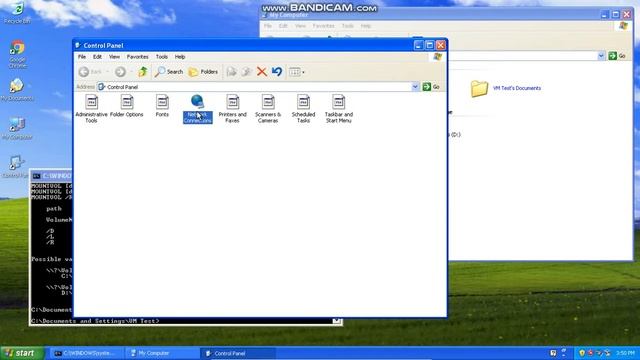The width and height of the screenshot is (640, 360).
Task: Click Go button in Control Panel address bar
Action: (431, 87)
